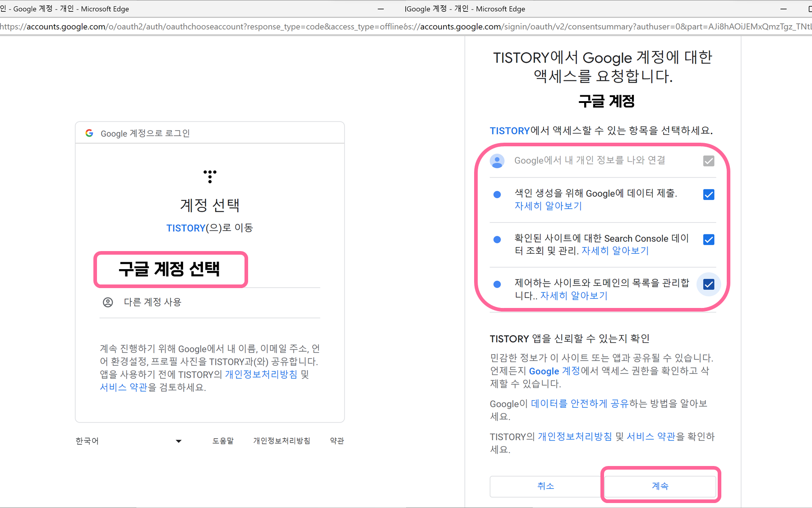Click 'Google 계정으로 로그인' header text
Image resolution: width=812 pixels, height=508 pixels.
pos(145,133)
